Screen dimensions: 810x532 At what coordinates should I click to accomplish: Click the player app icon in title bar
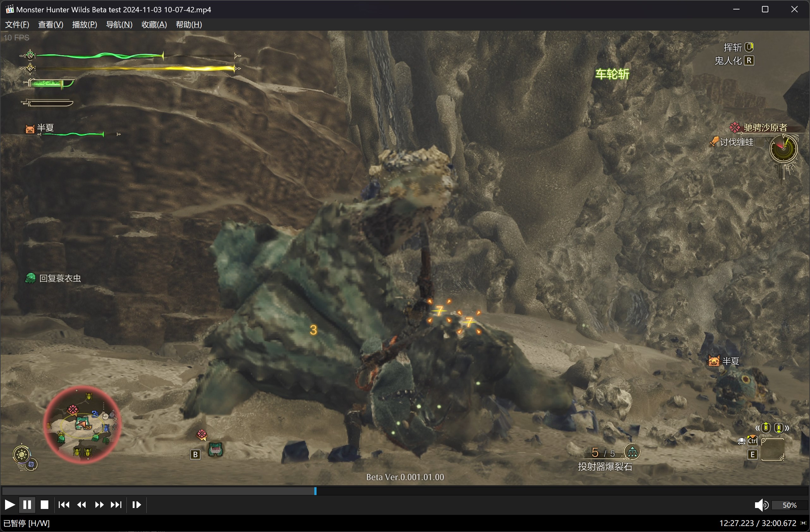(x=9, y=9)
